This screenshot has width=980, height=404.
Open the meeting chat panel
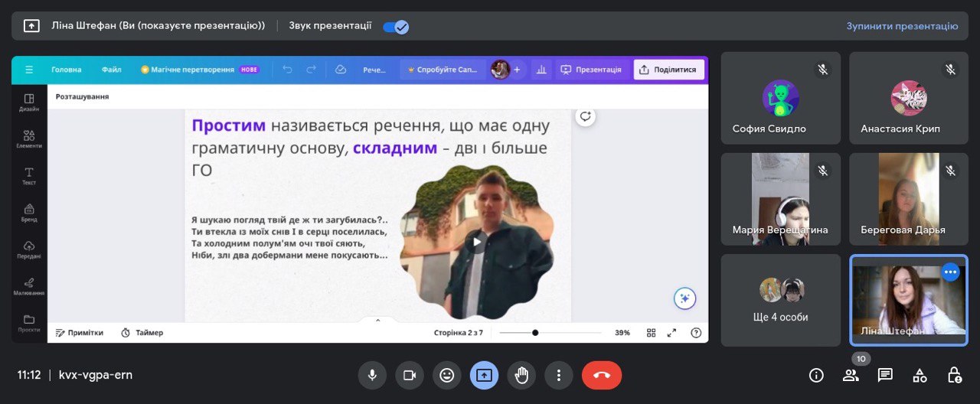click(885, 375)
